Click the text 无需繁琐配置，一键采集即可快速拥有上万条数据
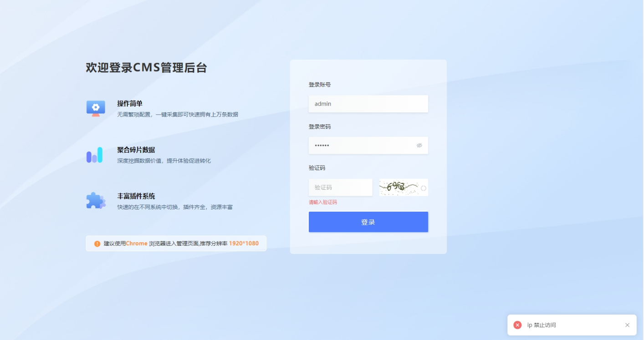This screenshot has width=644, height=340. click(x=178, y=115)
